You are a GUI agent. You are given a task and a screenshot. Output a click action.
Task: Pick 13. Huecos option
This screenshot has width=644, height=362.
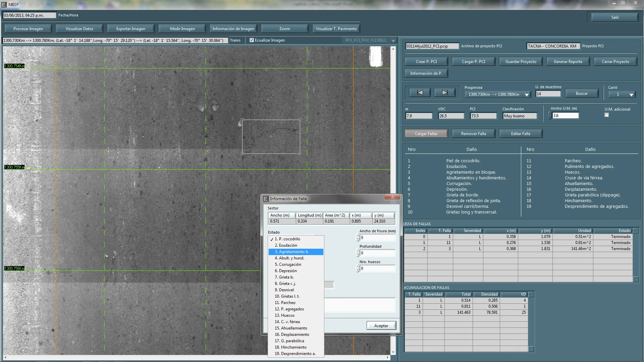pyautogui.click(x=296, y=315)
